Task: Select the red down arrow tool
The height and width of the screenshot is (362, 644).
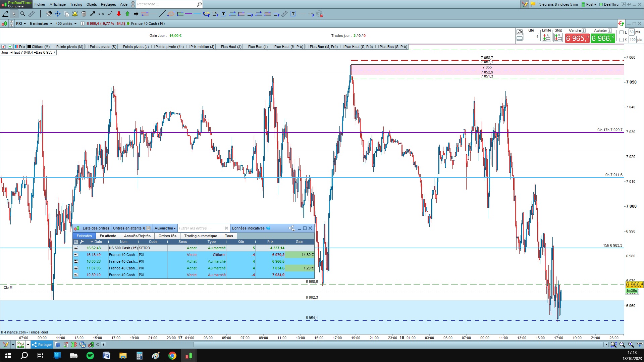Action: 119,14
